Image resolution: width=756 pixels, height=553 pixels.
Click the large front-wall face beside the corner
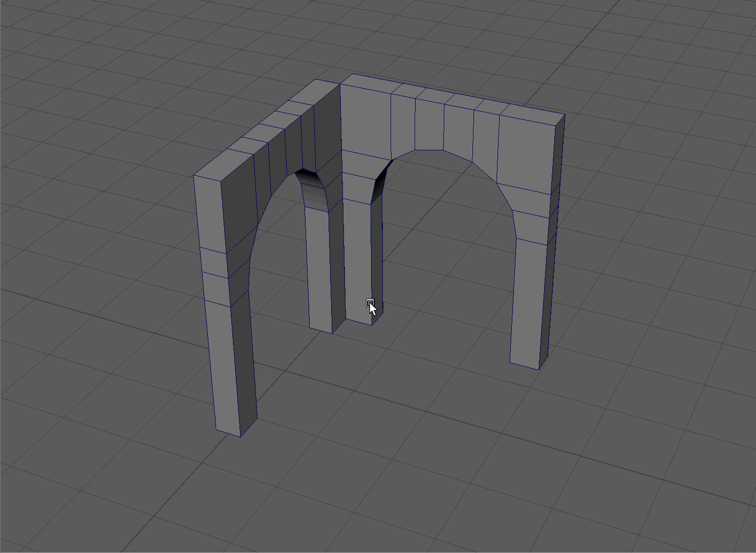point(365,120)
